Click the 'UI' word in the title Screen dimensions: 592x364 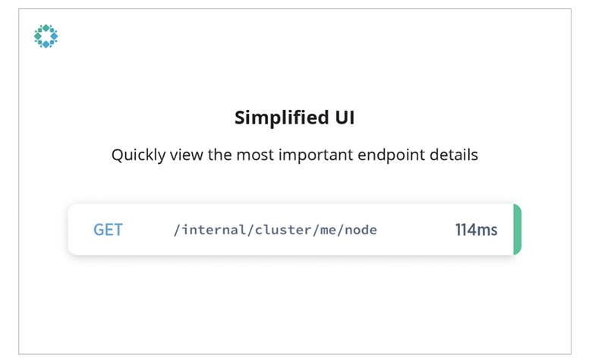[x=345, y=118]
